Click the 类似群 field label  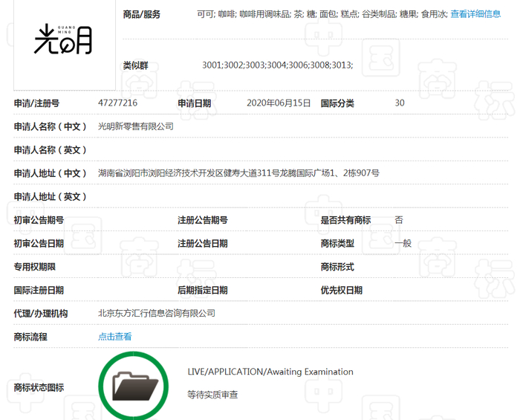(135, 65)
